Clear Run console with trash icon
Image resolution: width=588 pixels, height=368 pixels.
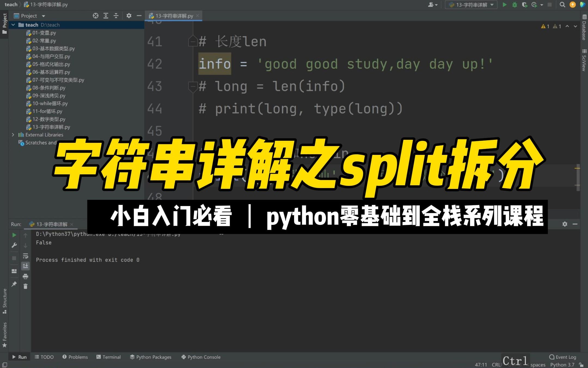[25, 286]
